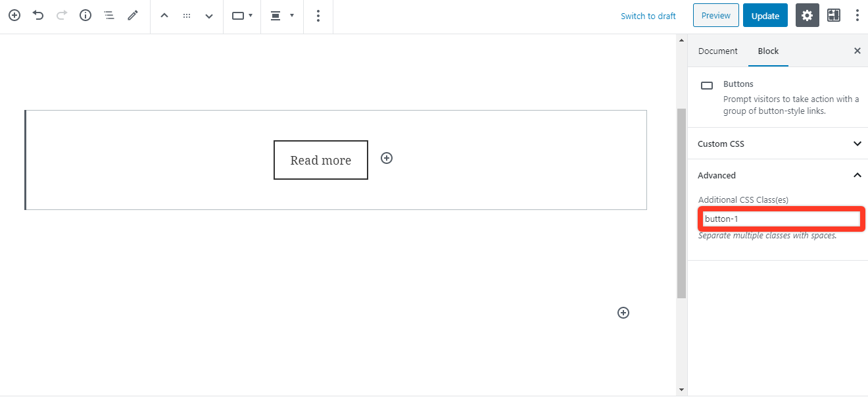Open the content structure details icon
Screen dimensions: 868x397
click(85, 16)
